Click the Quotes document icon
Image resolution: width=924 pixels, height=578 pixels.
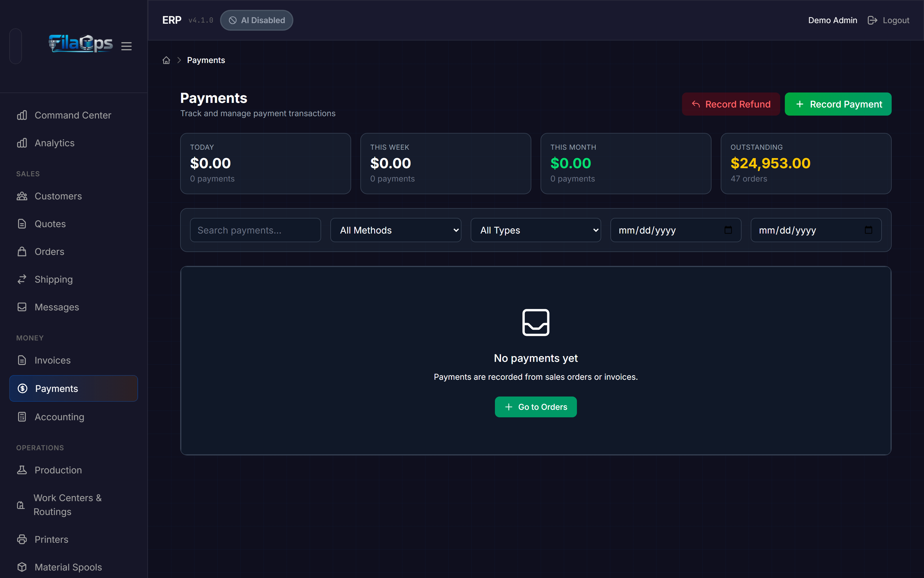pos(22,224)
